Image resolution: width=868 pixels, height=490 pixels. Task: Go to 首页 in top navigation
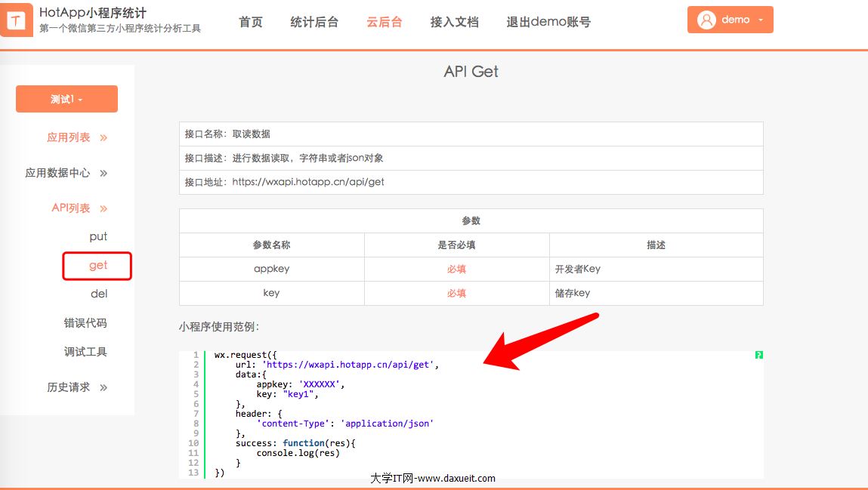click(x=251, y=22)
